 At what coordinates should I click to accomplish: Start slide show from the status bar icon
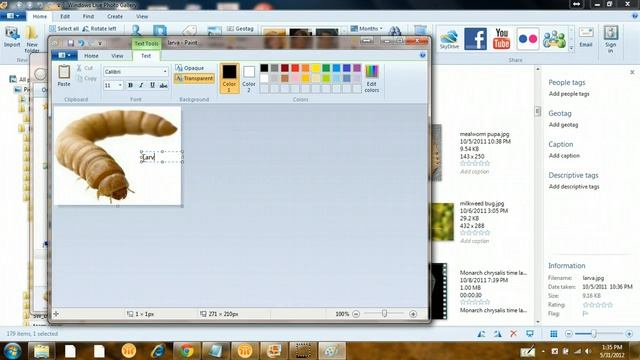coord(530,334)
